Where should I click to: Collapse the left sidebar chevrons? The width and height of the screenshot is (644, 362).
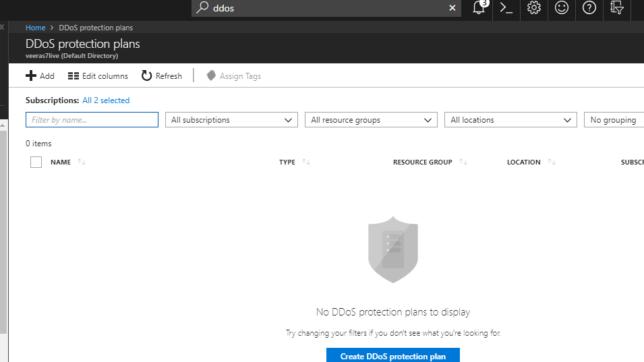(3, 27)
